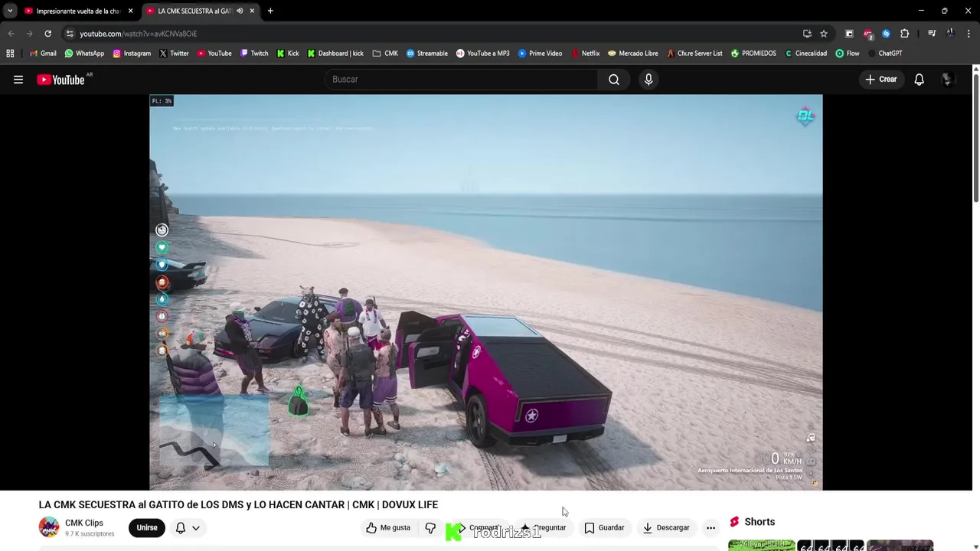Click the video player to pause
The width and height of the screenshot is (980, 551).
[486, 292]
